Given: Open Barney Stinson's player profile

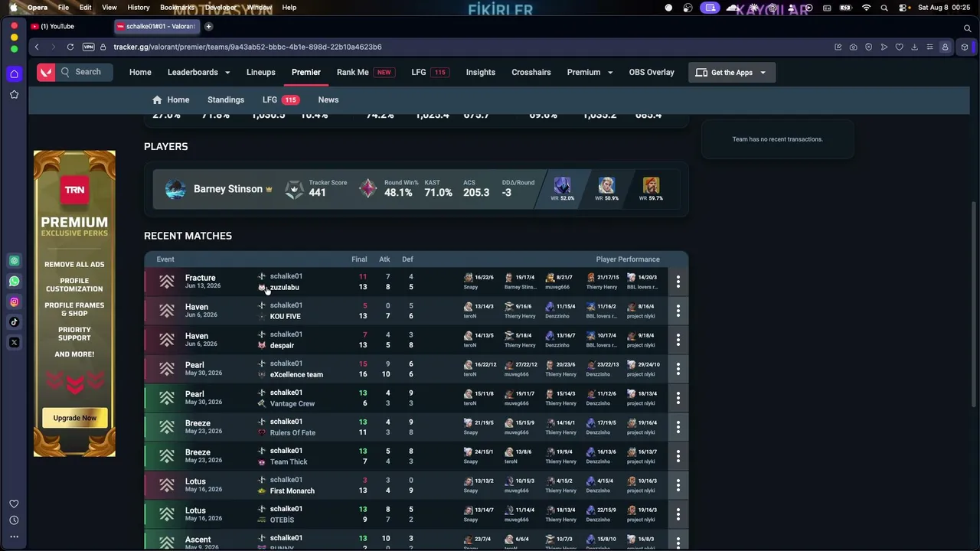Looking at the screenshot, I should (228, 189).
